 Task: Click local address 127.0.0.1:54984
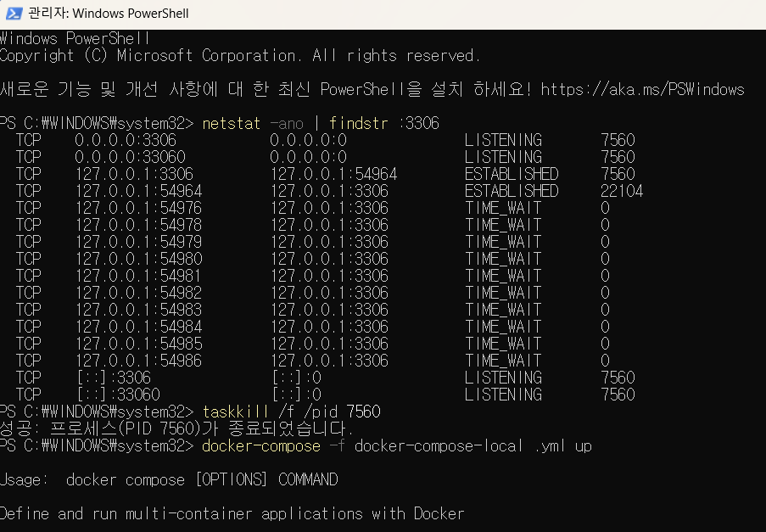coord(138,327)
